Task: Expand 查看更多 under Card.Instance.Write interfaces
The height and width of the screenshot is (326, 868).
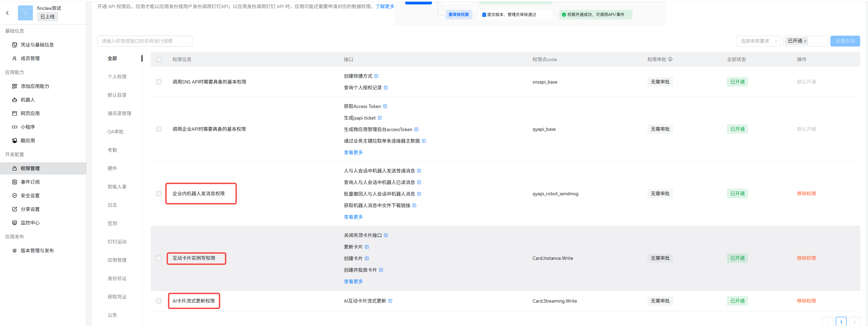Action: tap(353, 282)
